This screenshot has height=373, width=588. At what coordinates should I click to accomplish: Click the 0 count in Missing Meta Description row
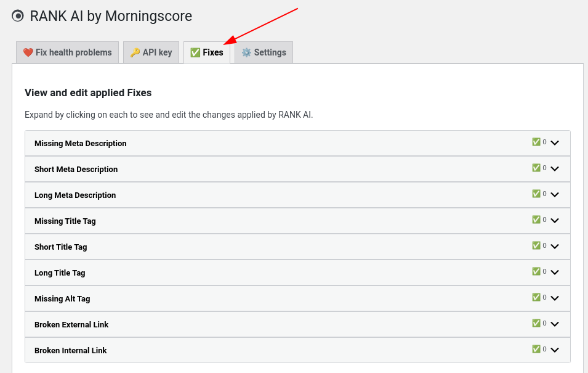(x=544, y=142)
